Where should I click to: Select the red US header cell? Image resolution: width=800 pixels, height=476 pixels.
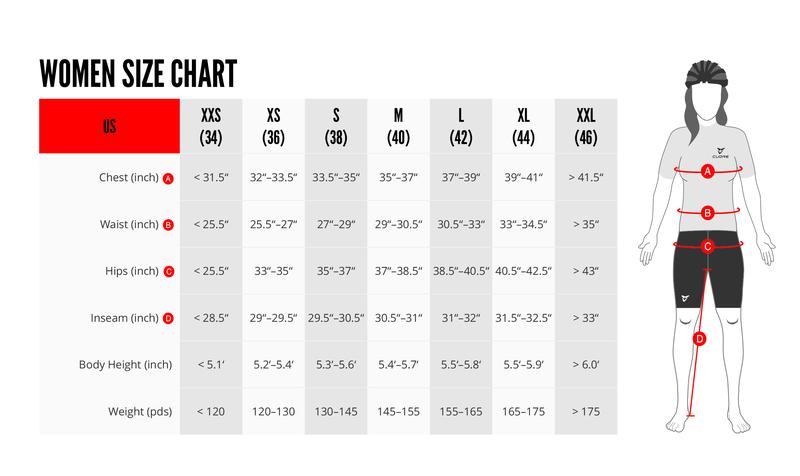(x=109, y=126)
